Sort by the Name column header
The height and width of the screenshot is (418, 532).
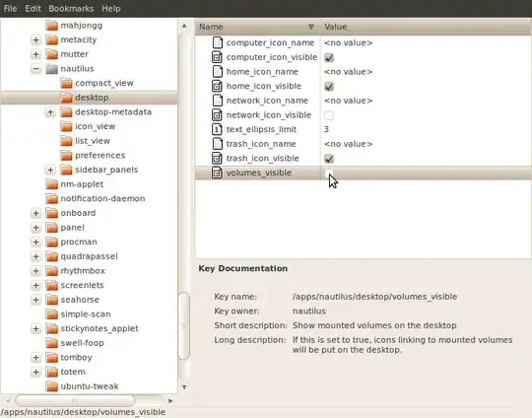pos(257,27)
